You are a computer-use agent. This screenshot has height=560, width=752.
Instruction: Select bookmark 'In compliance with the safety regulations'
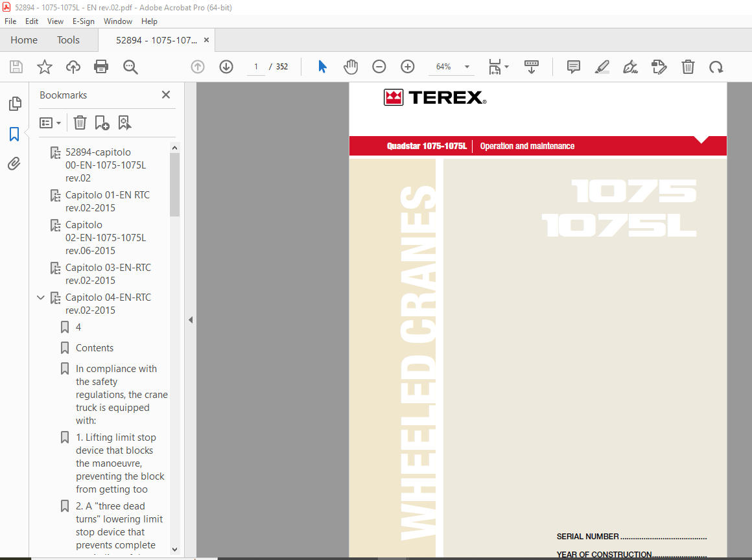coord(121,395)
